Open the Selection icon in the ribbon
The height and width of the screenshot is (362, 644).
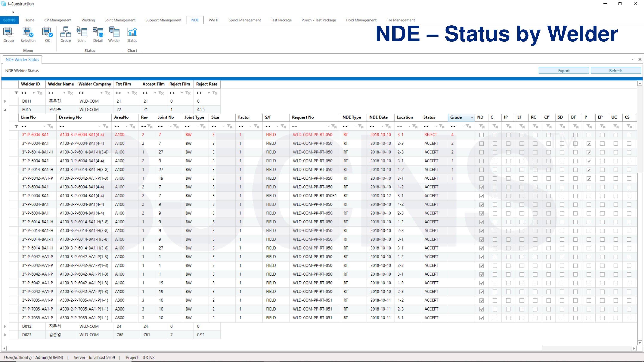click(28, 35)
